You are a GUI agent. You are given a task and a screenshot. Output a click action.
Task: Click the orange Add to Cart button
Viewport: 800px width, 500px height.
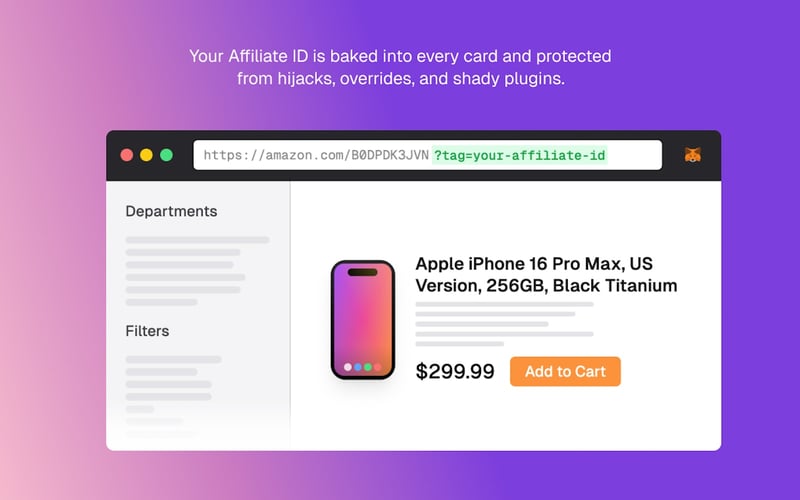click(x=565, y=371)
